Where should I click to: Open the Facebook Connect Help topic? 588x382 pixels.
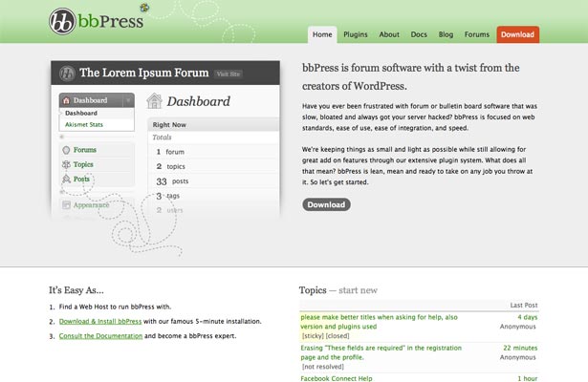tap(337, 378)
